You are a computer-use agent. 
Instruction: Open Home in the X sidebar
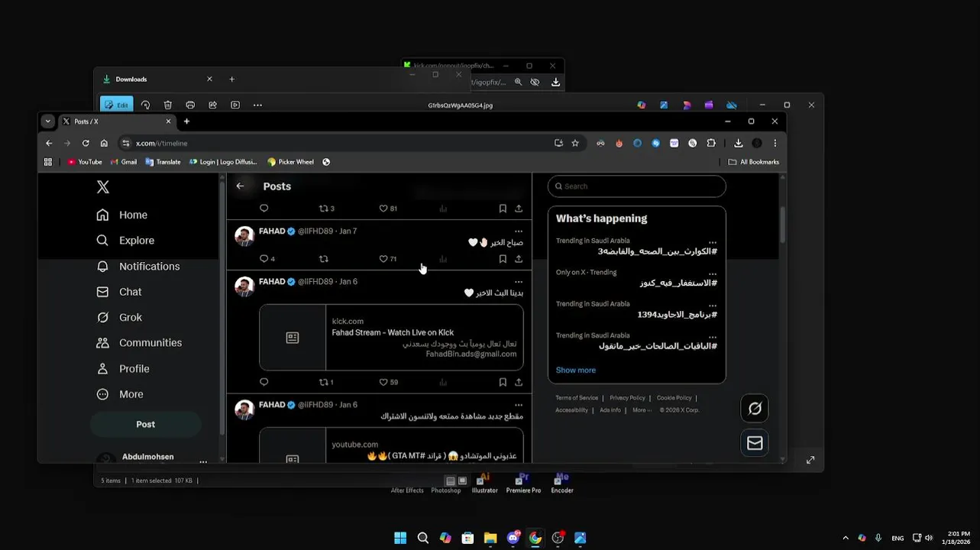click(122, 215)
